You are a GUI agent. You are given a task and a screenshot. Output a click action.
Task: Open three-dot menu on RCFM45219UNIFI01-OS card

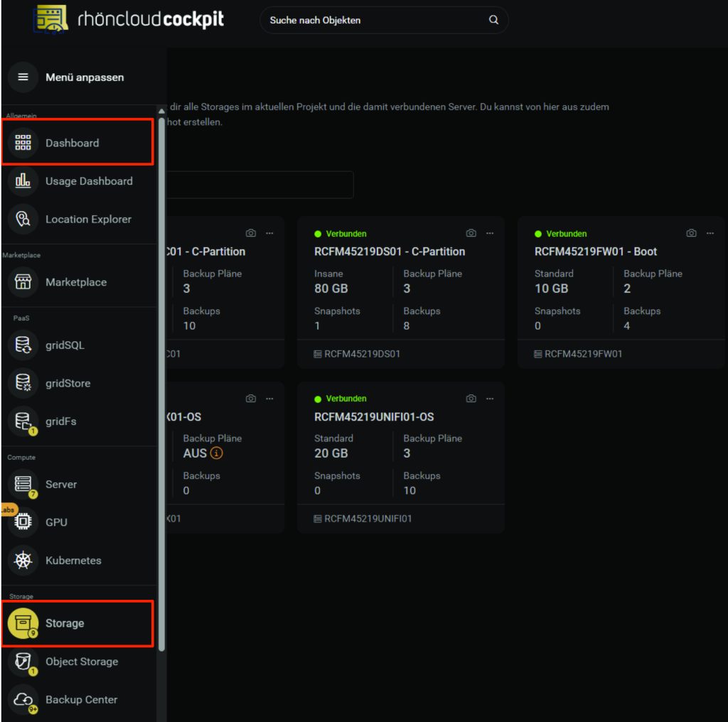pyautogui.click(x=490, y=399)
